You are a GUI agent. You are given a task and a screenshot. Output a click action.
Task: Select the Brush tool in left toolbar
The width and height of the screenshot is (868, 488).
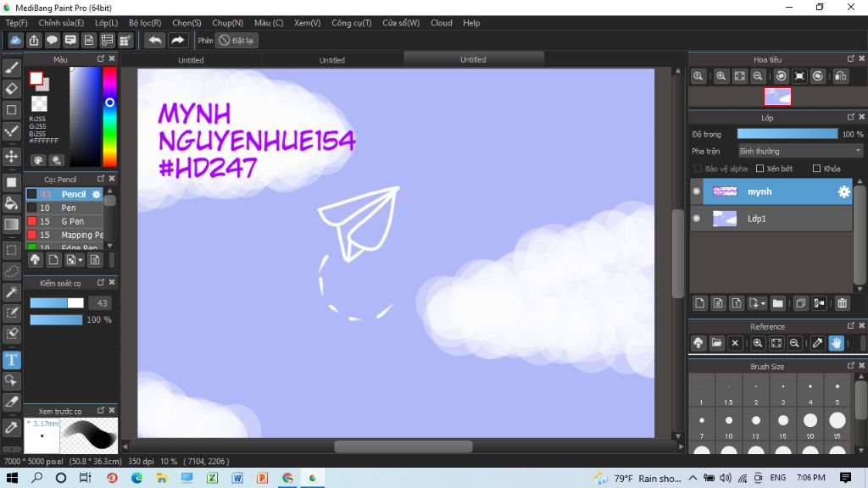(x=12, y=68)
